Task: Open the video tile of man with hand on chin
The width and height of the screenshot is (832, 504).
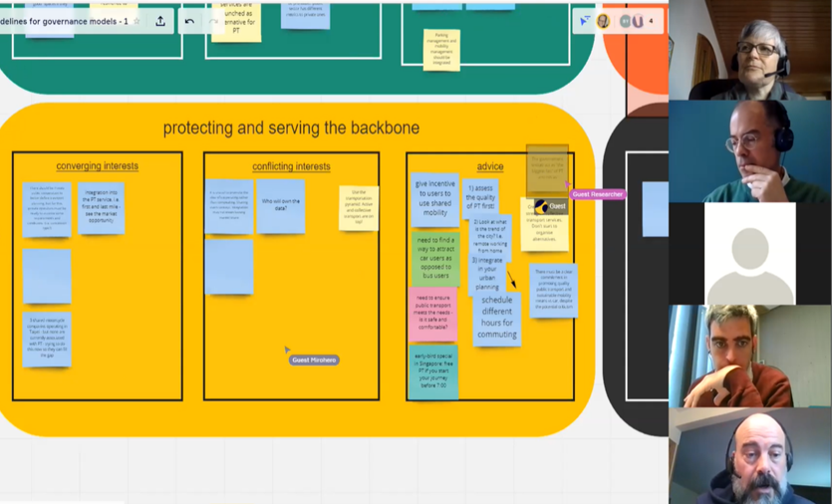Action: (750, 151)
